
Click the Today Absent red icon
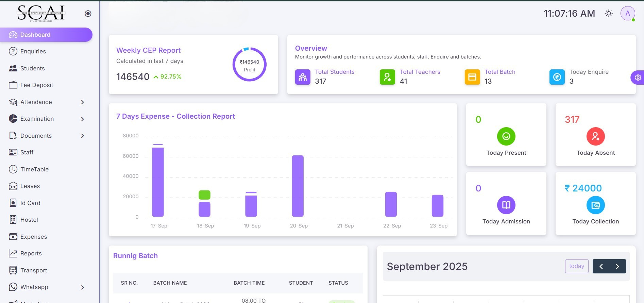pos(596,136)
